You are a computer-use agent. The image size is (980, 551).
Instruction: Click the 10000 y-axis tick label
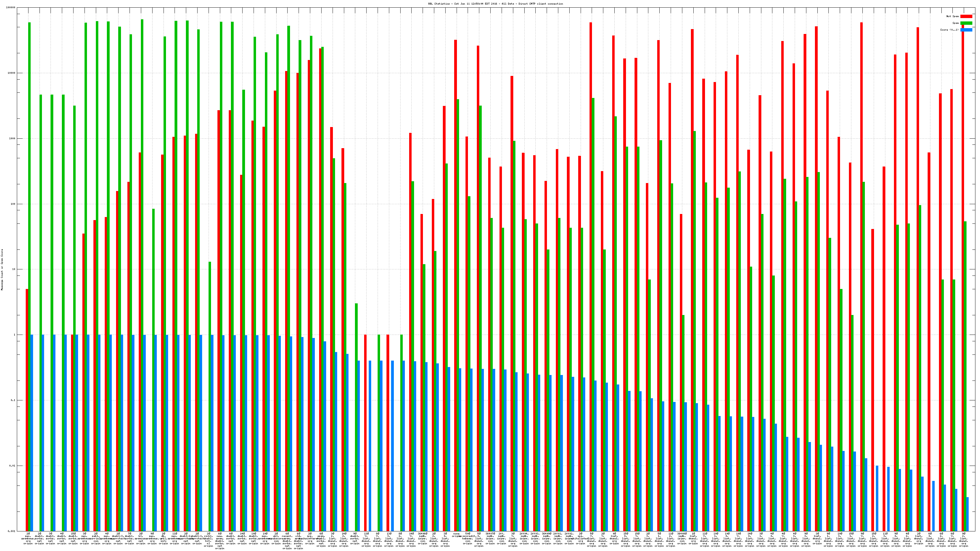12,73
